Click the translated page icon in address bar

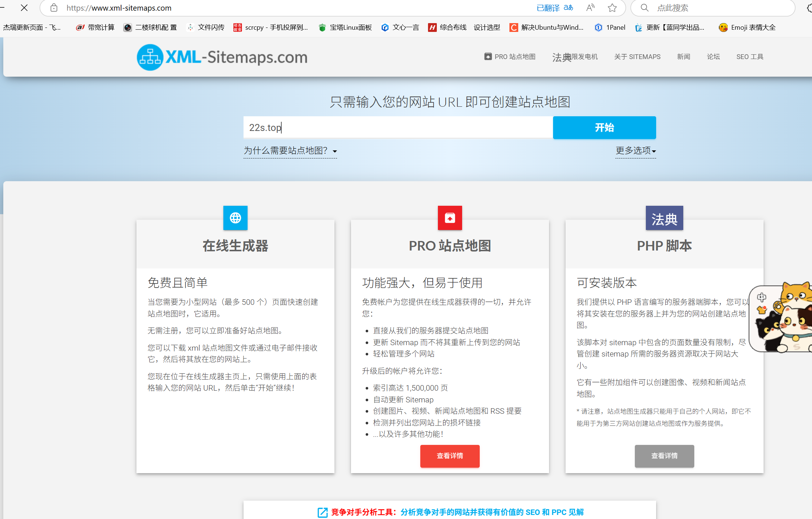(568, 8)
